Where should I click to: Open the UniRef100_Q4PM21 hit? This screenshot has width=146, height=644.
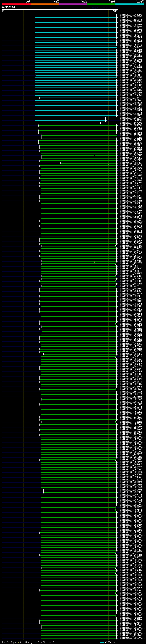tap(131, 186)
